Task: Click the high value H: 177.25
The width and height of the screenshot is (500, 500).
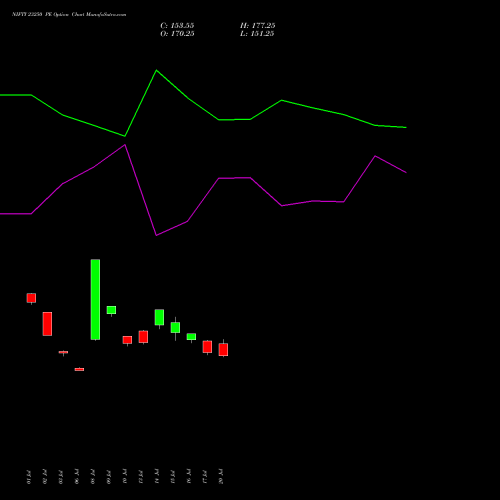Action: (x=258, y=26)
